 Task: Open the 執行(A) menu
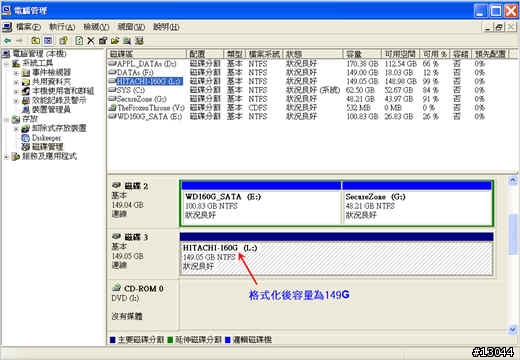62,27
